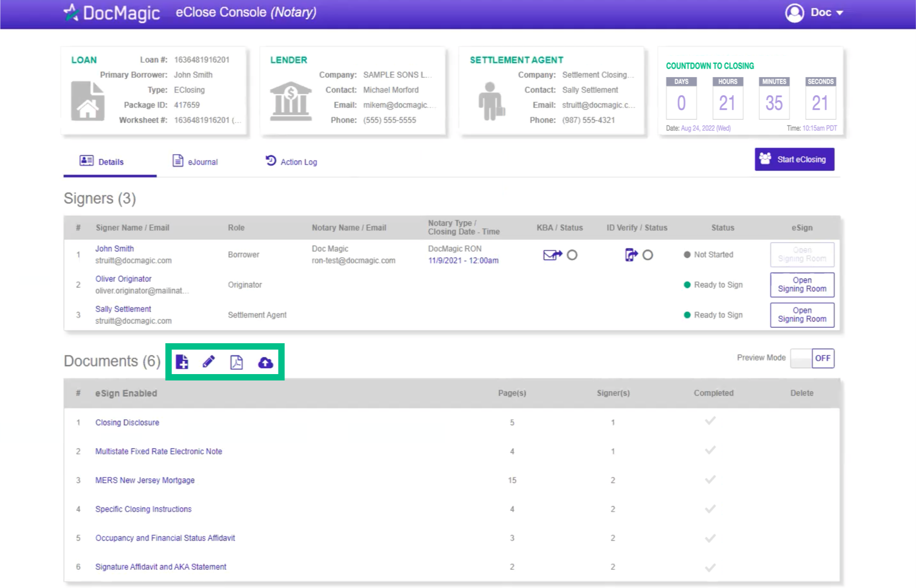916x588 pixels.
Task: Click the loan house document icon
Action: pos(88,101)
